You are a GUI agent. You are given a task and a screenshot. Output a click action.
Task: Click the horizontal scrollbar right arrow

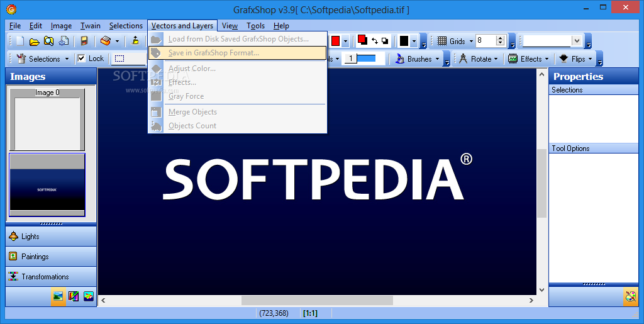pos(531,301)
